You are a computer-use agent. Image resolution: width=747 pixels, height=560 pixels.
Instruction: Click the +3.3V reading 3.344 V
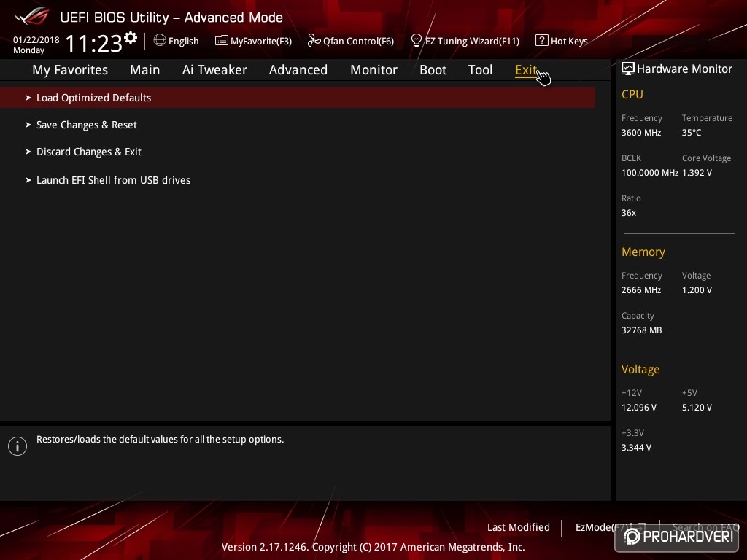point(636,448)
